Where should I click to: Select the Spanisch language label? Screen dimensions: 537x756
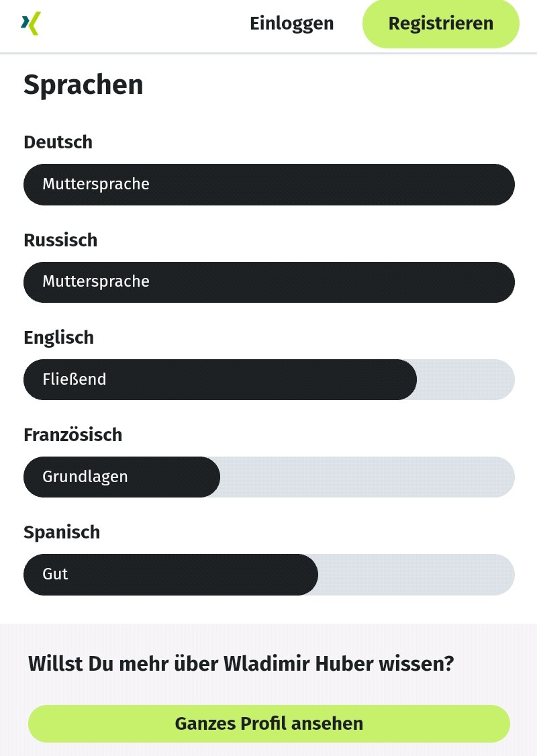[x=62, y=532]
